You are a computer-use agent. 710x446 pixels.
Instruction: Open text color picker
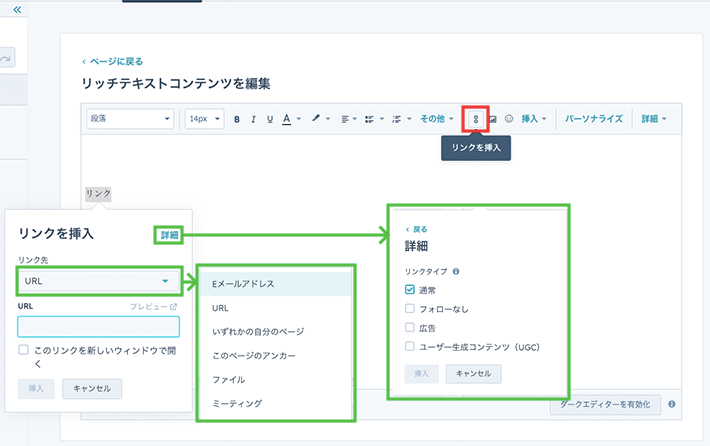(x=289, y=119)
